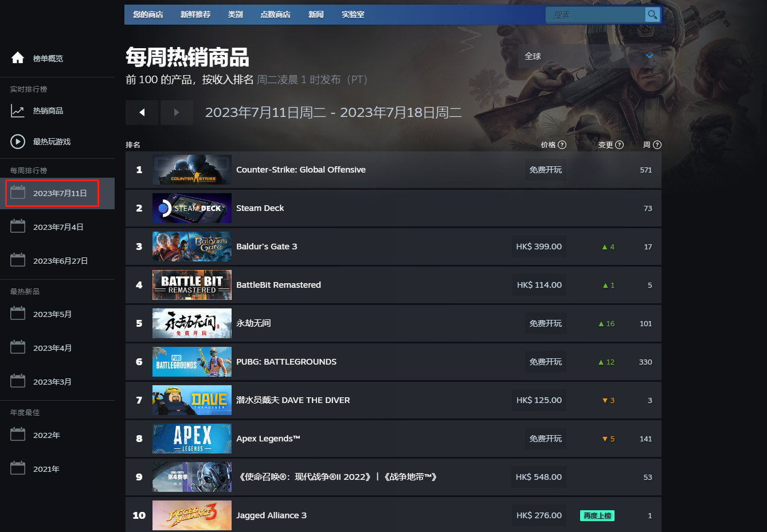This screenshot has height=532, width=767.
Task: Open 榜单概览 in the sidebar
Action: (48, 58)
